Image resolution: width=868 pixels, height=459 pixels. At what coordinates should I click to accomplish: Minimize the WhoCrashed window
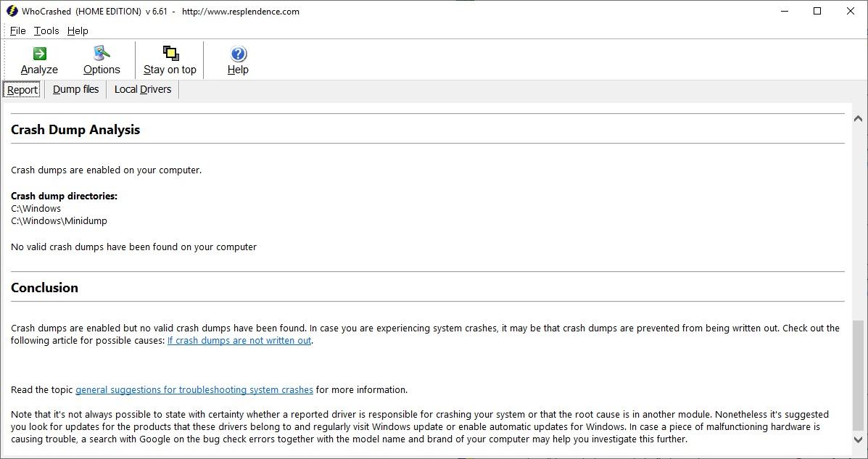(x=784, y=12)
